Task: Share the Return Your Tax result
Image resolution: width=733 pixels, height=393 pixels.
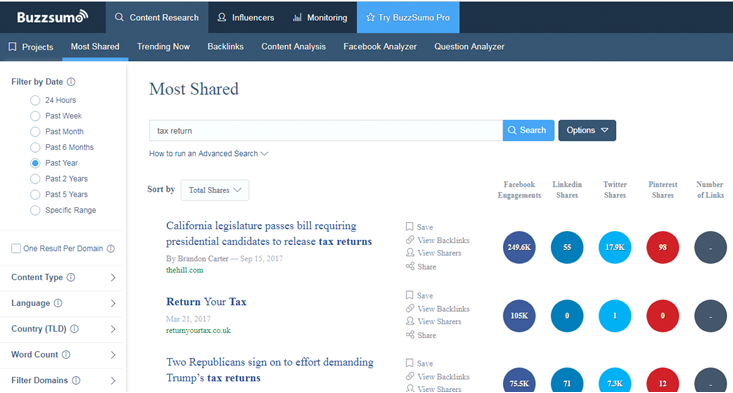Action: (x=421, y=335)
